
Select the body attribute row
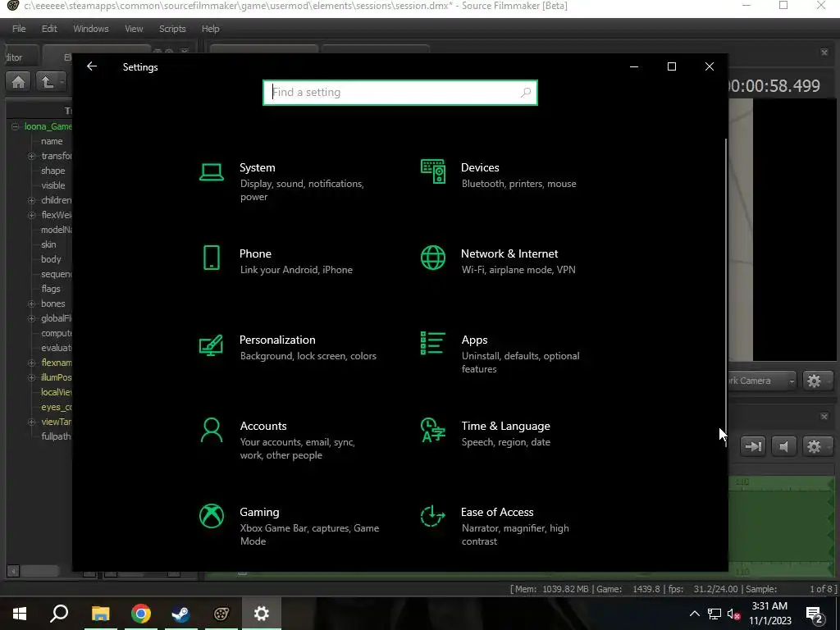(x=51, y=259)
